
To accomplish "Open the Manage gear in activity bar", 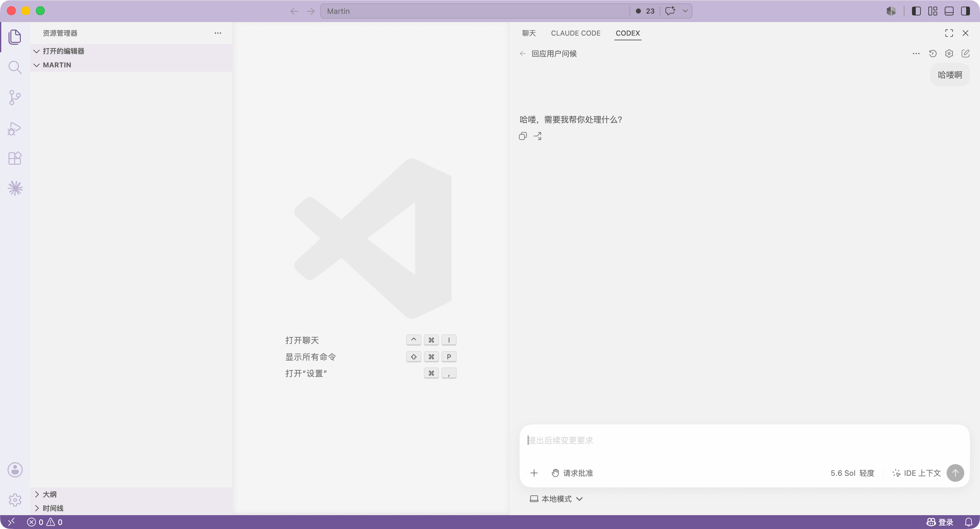I will click(x=15, y=500).
